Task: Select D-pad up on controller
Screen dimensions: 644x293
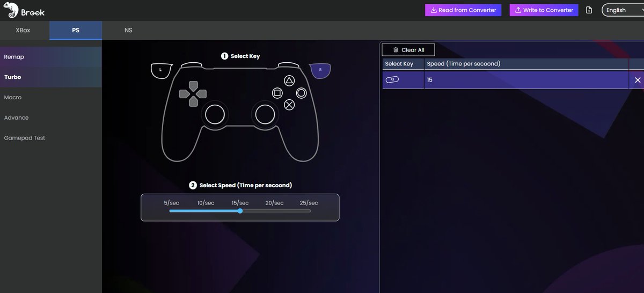Action: (x=193, y=85)
